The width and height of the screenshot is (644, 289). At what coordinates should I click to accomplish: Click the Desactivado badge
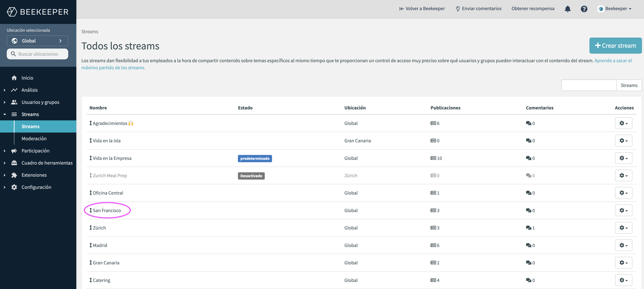click(x=251, y=176)
